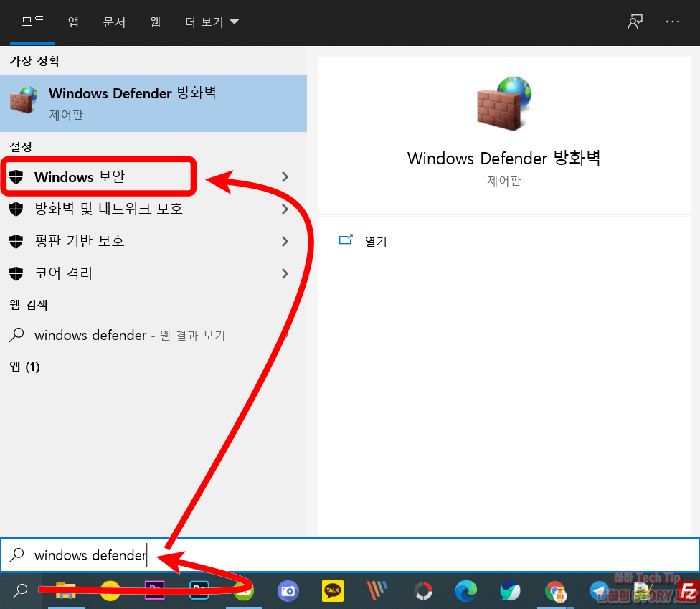700x609 pixels.
Task: Expand 코어 격리 chevron
Action: [x=285, y=274]
